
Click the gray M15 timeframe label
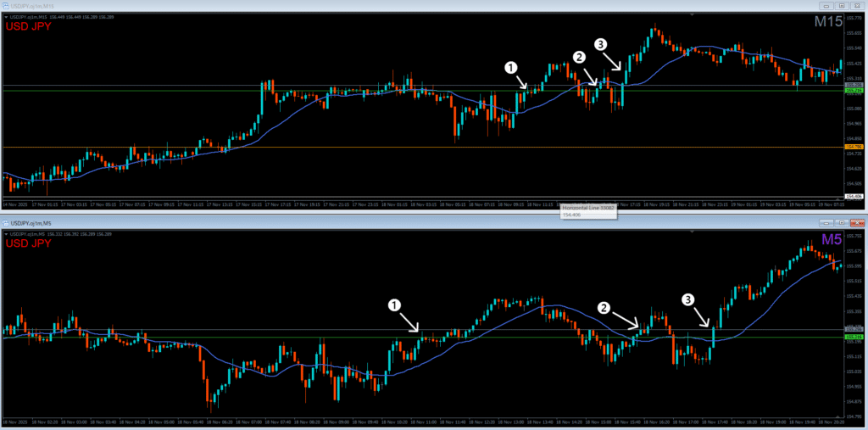click(829, 22)
